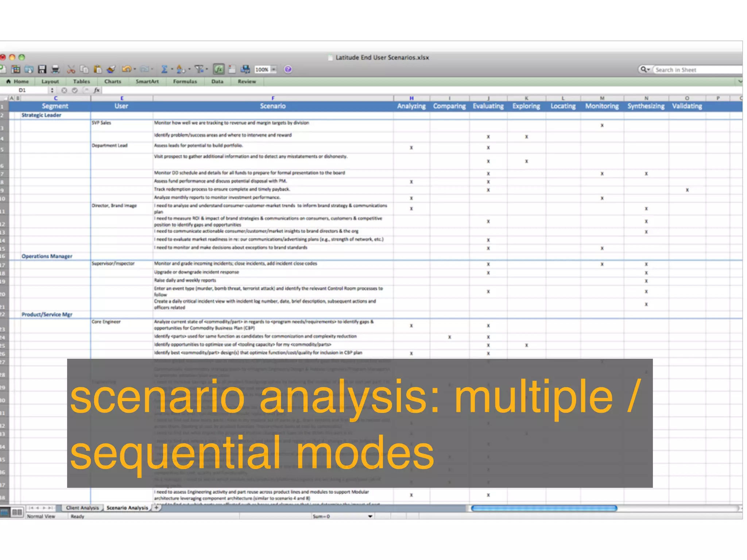Go to next sheet tab arrow
Screen dimensions: 747x560
44,507
